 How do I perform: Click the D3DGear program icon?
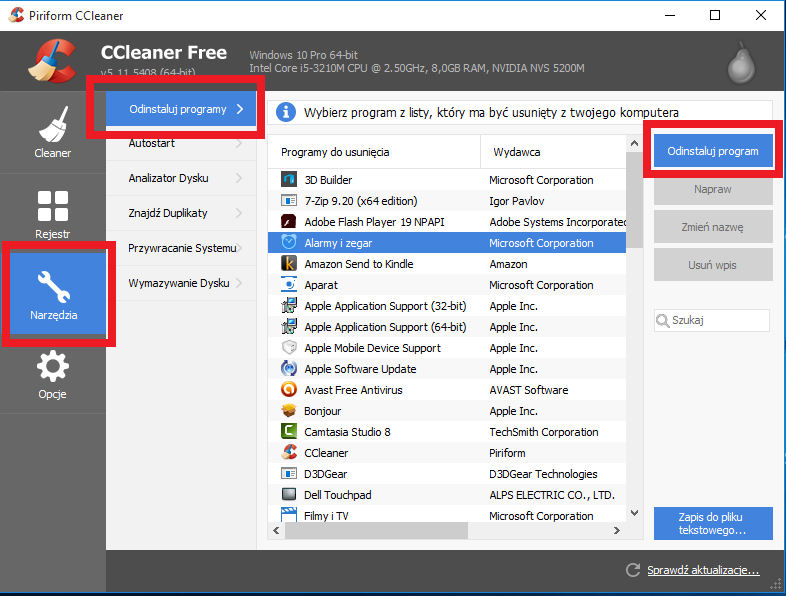point(289,474)
